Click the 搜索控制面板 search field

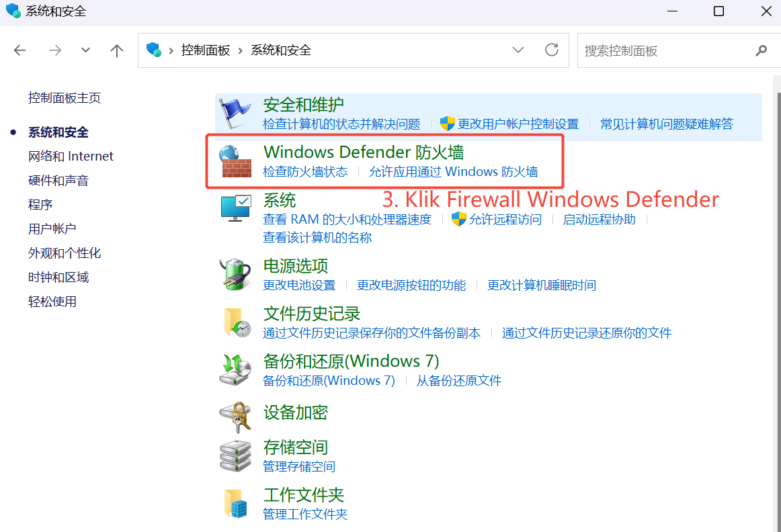667,50
